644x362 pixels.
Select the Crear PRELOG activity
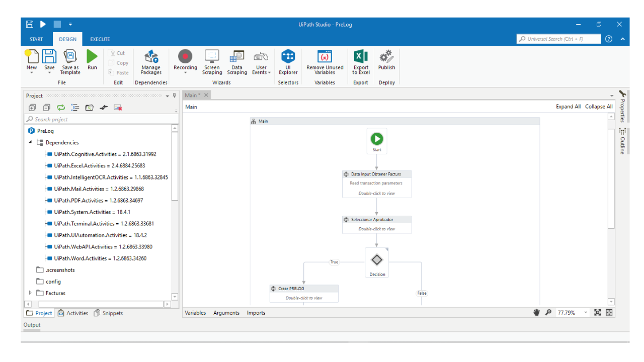point(304,293)
